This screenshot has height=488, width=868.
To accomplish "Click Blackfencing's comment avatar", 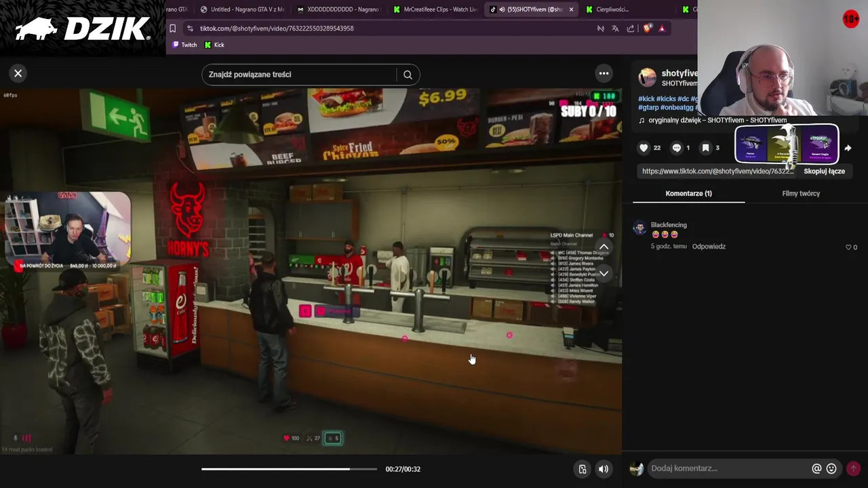I will pyautogui.click(x=639, y=228).
